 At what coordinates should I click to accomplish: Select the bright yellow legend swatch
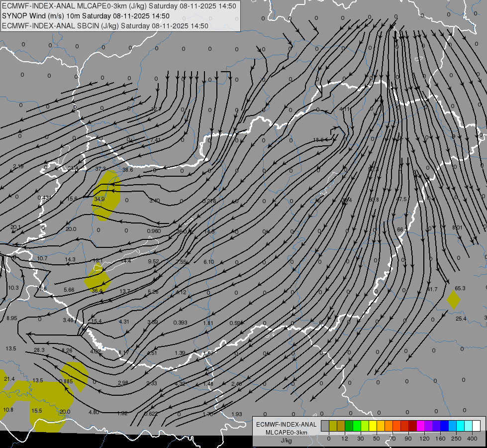click(x=373, y=426)
